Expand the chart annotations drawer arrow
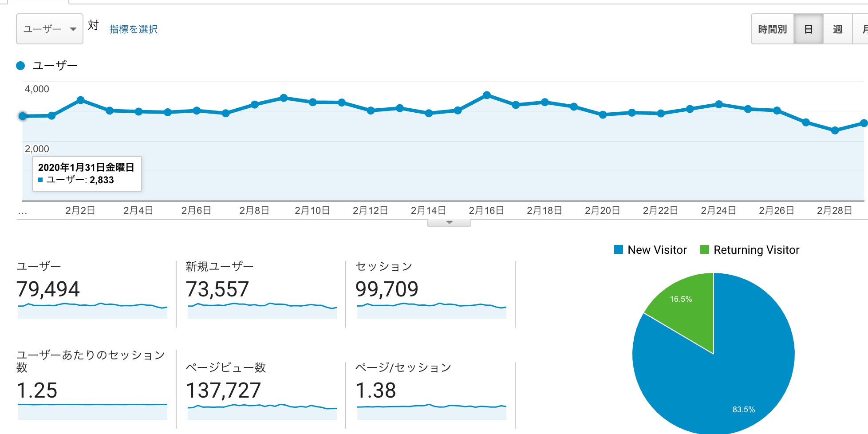This screenshot has height=434, width=868. [x=449, y=223]
